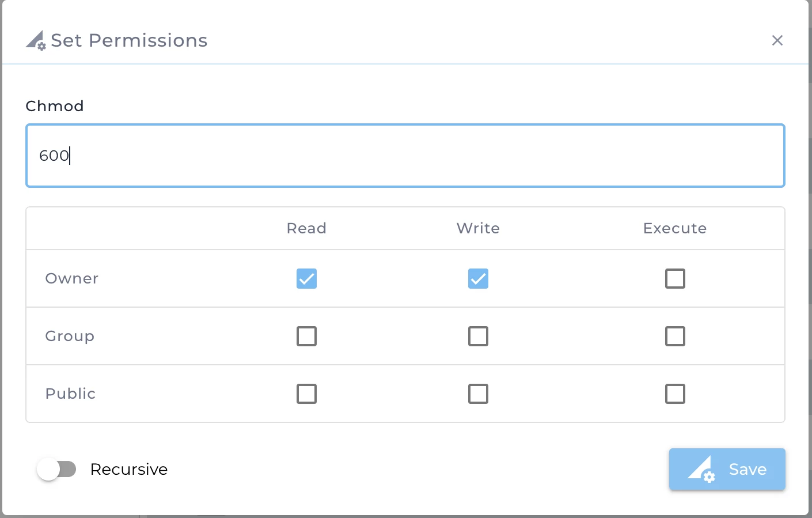Uncheck Owner Read permission

306,279
